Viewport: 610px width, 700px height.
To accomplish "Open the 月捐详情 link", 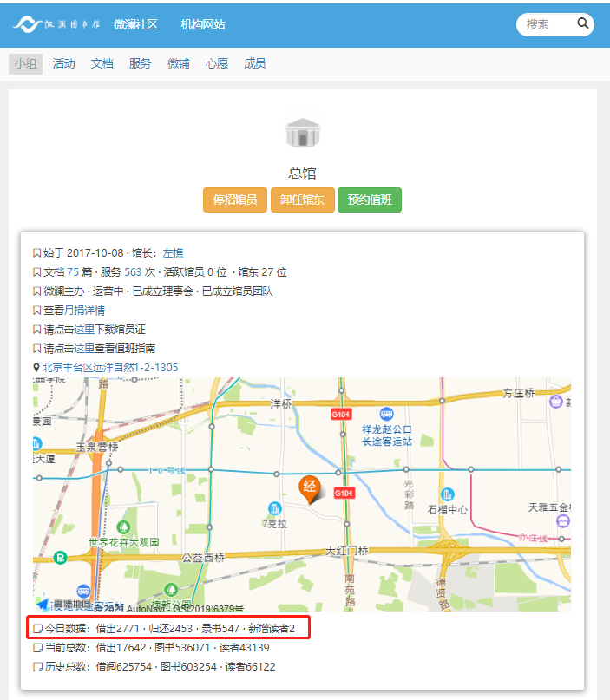I will pos(84,310).
